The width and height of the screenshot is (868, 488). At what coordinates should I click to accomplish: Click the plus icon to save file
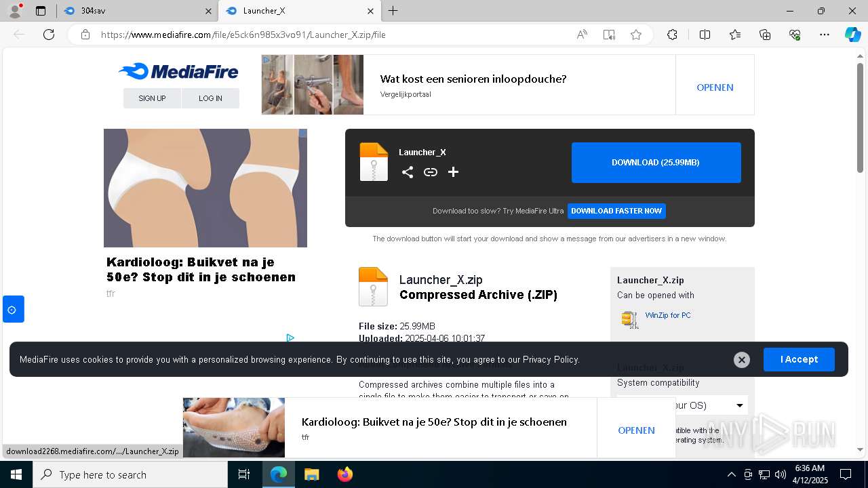tap(453, 172)
